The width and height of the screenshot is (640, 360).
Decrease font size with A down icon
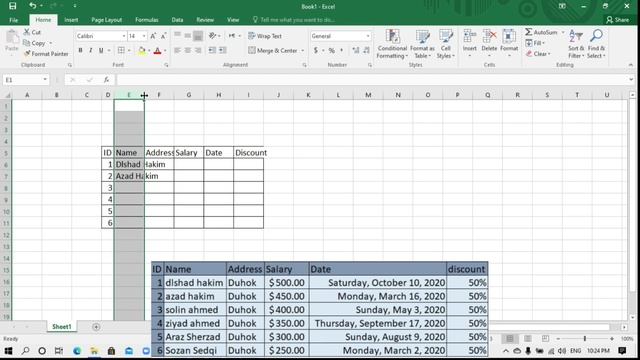(163, 36)
